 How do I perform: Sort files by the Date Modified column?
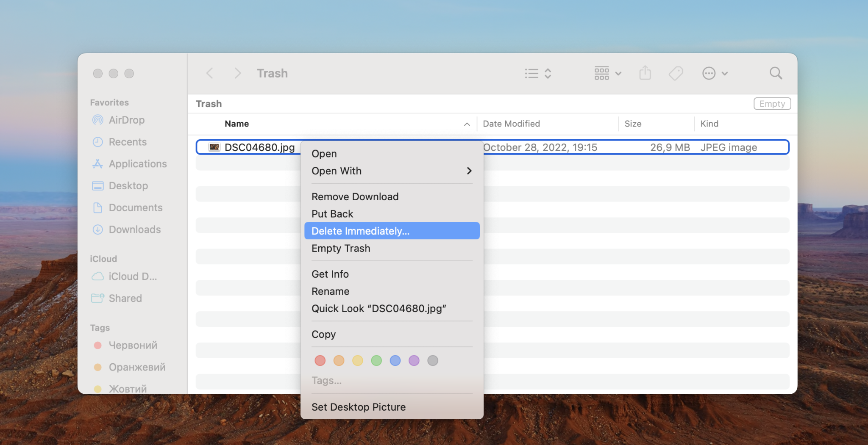tap(511, 124)
